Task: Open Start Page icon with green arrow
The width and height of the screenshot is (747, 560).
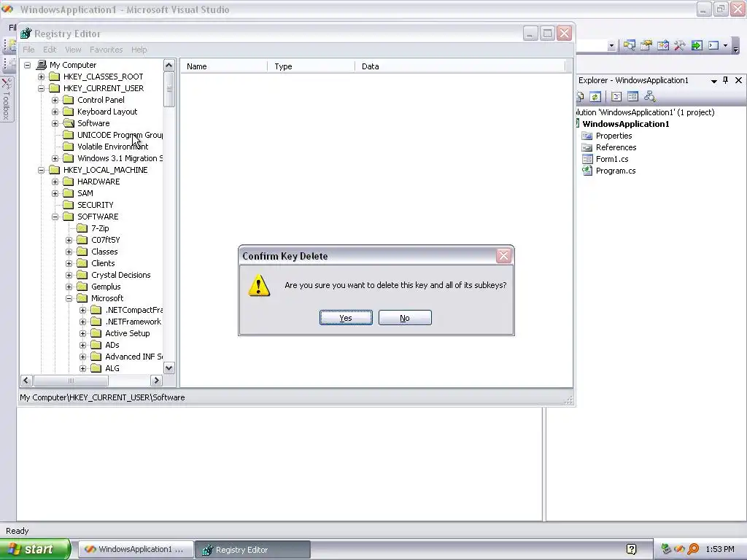Action: tap(697, 45)
